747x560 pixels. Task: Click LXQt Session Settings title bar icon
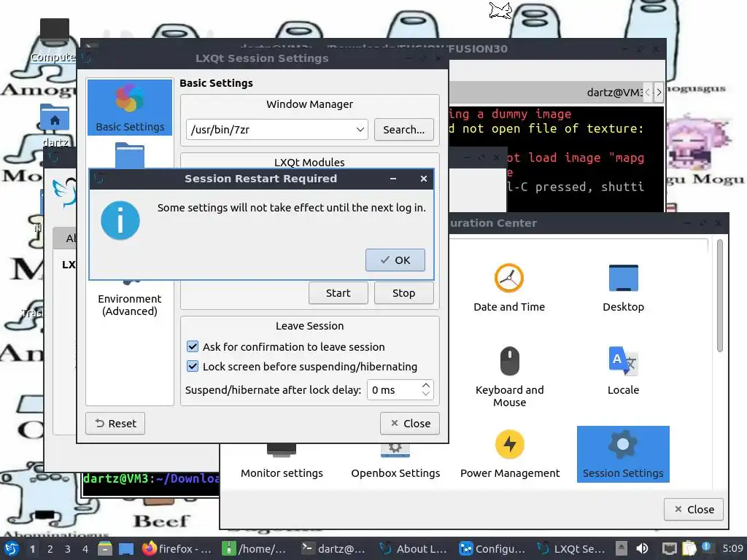pos(86,58)
